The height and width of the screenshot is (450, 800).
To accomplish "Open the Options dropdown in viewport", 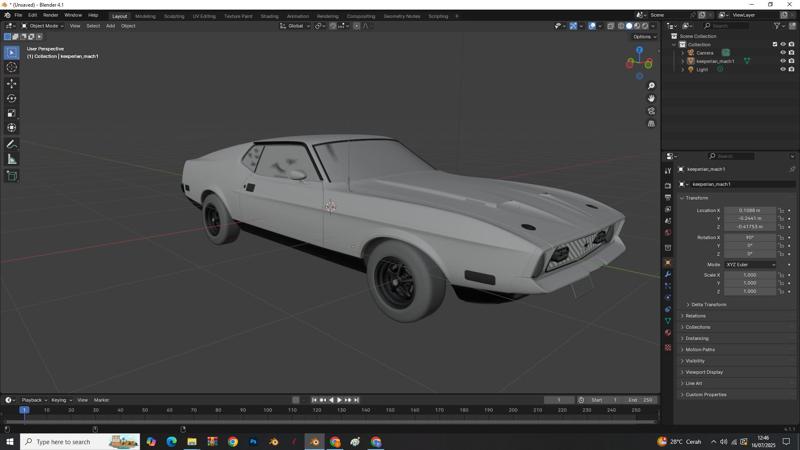I will point(644,37).
